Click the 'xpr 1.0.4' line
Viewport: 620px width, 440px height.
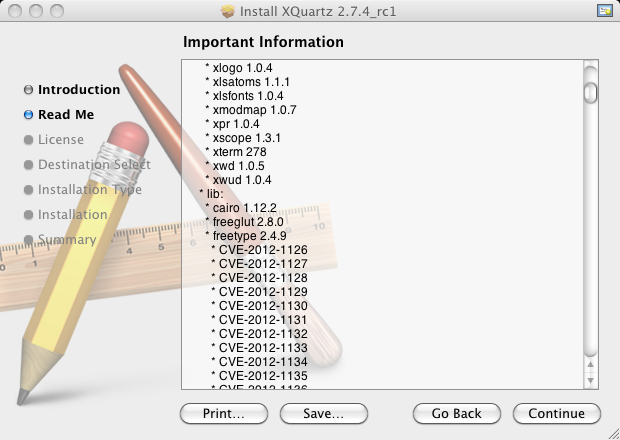pyautogui.click(x=232, y=124)
